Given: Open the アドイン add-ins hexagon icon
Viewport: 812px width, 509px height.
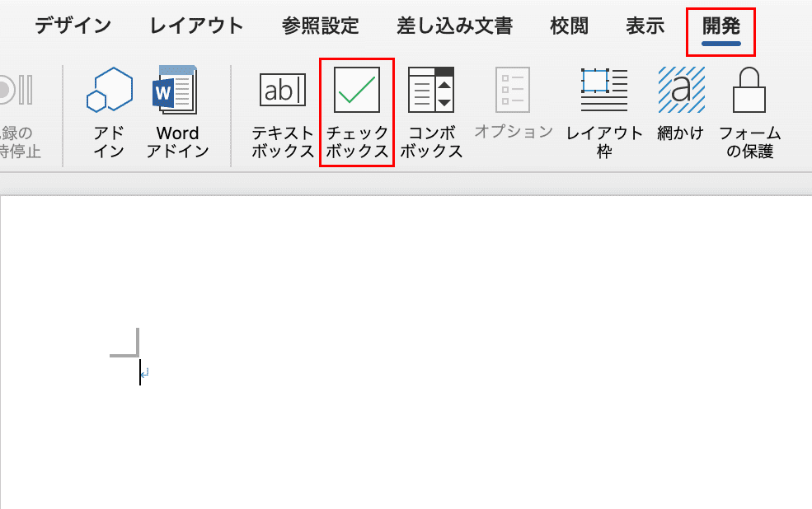Looking at the screenshot, I should [x=110, y=89].
